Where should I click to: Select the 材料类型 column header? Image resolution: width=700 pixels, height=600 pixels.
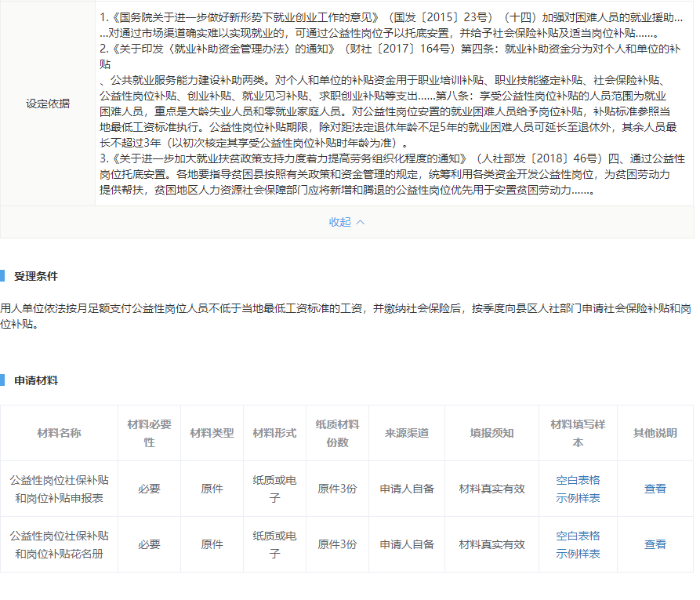[212, 433]
